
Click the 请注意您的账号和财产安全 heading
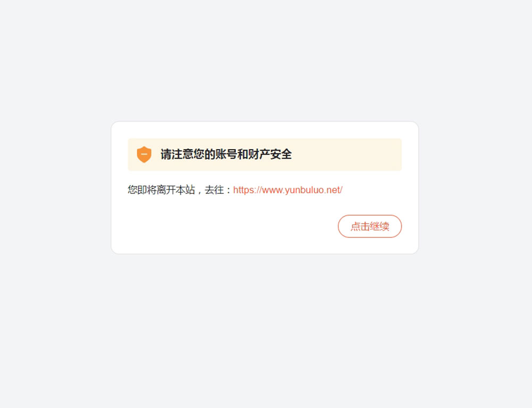coord(226,154)
